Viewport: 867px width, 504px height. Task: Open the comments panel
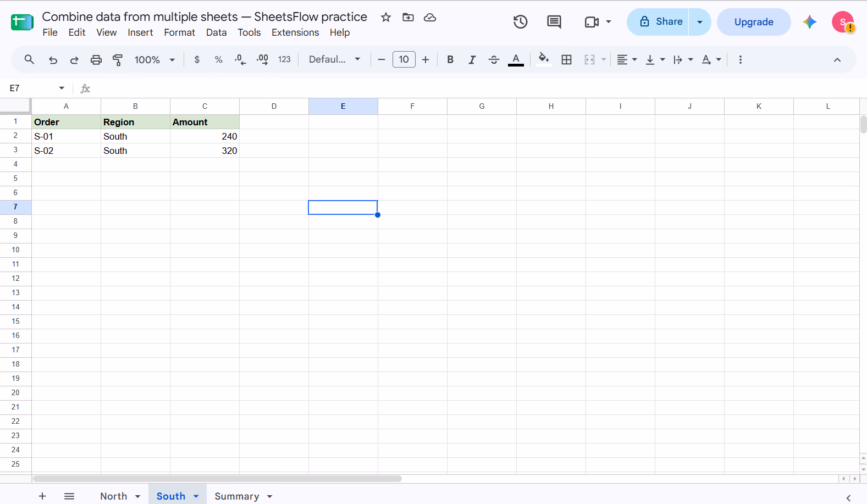pos(554,22)
